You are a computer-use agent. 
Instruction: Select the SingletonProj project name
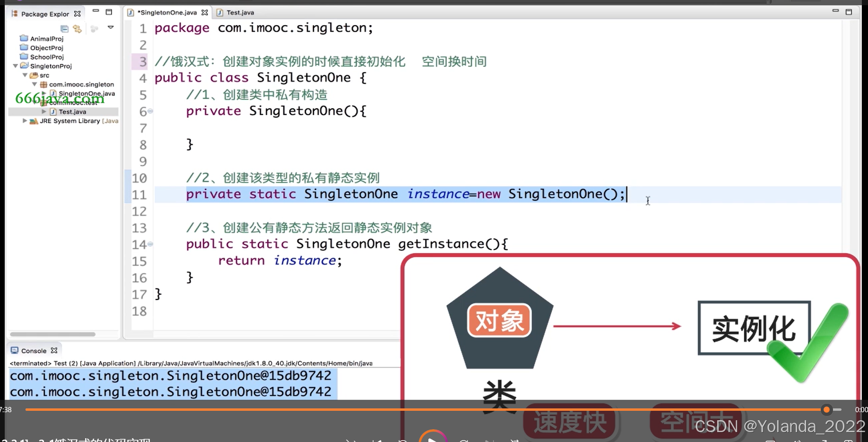point(51,66)
